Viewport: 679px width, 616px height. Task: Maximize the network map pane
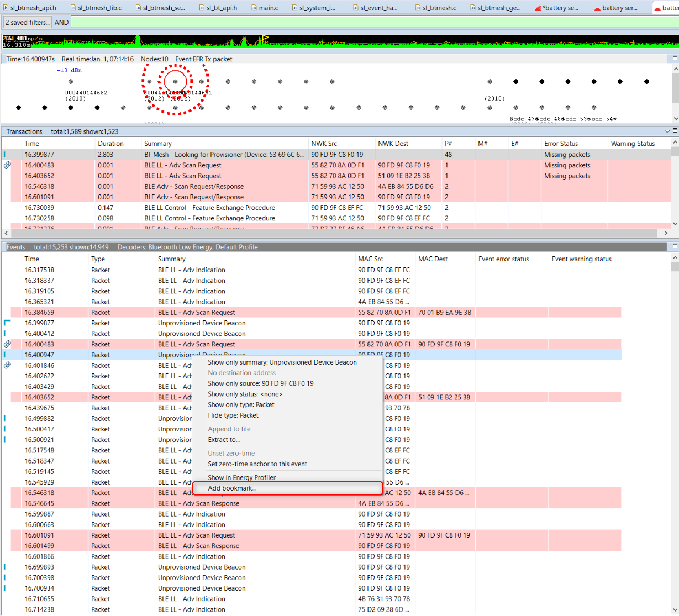(x=675, y=59)
